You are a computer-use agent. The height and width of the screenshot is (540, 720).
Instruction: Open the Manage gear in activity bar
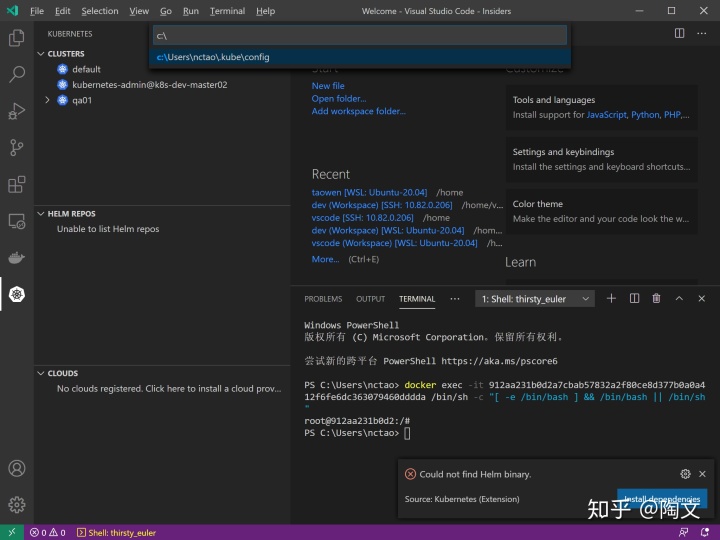(x=17, y=504)
